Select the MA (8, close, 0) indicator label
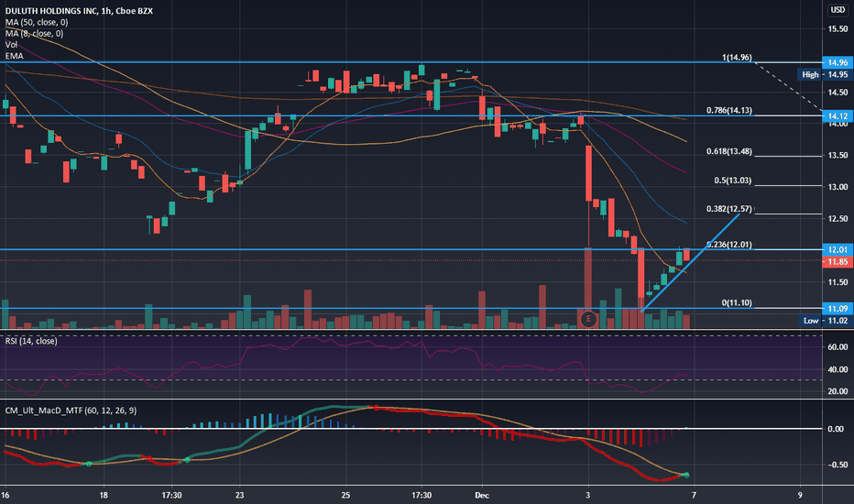 tap(36, 32)
